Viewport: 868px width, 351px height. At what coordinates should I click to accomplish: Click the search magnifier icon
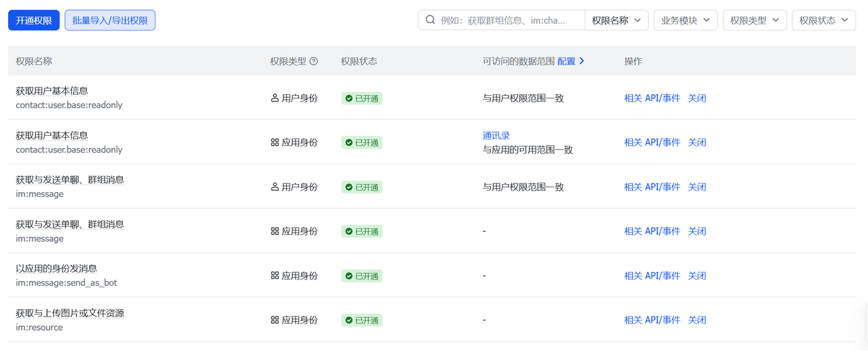pyautogui.click(x=430, y=20)
